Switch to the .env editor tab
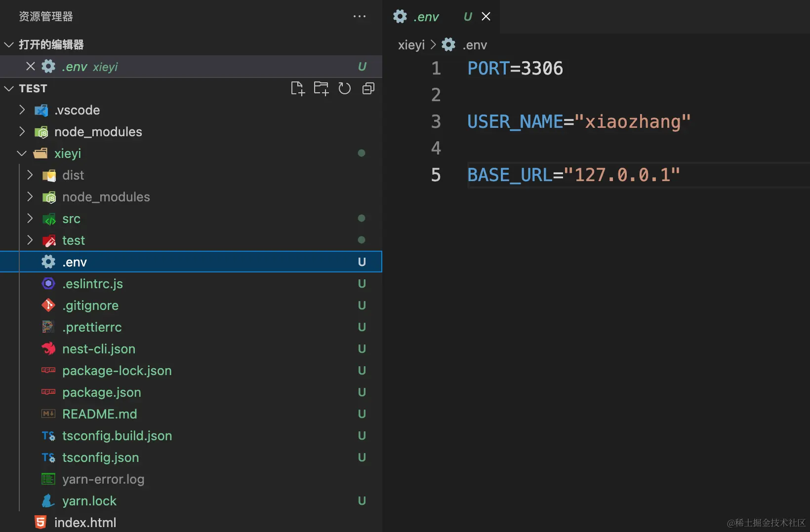 tap(426, 17)
